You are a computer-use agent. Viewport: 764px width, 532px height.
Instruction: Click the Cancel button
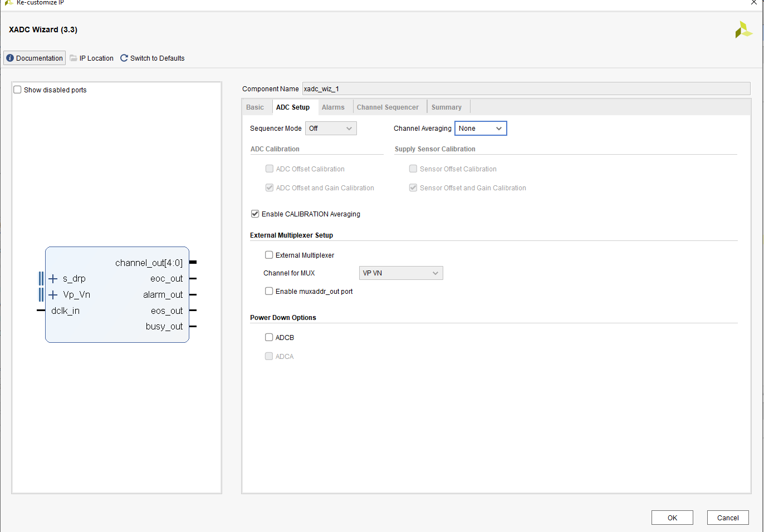728,518
